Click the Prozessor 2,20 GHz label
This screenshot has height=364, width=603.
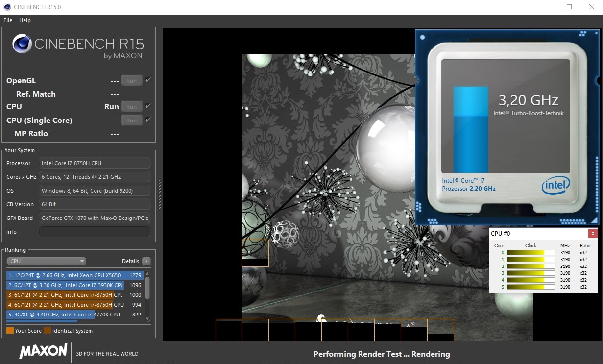pos(469,189)
